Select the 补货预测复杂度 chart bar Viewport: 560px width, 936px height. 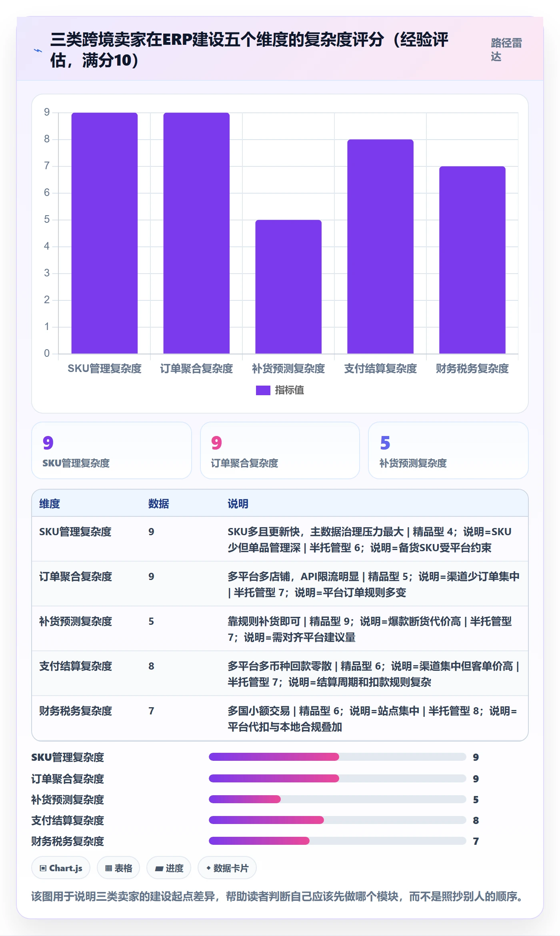coord(288,287)
